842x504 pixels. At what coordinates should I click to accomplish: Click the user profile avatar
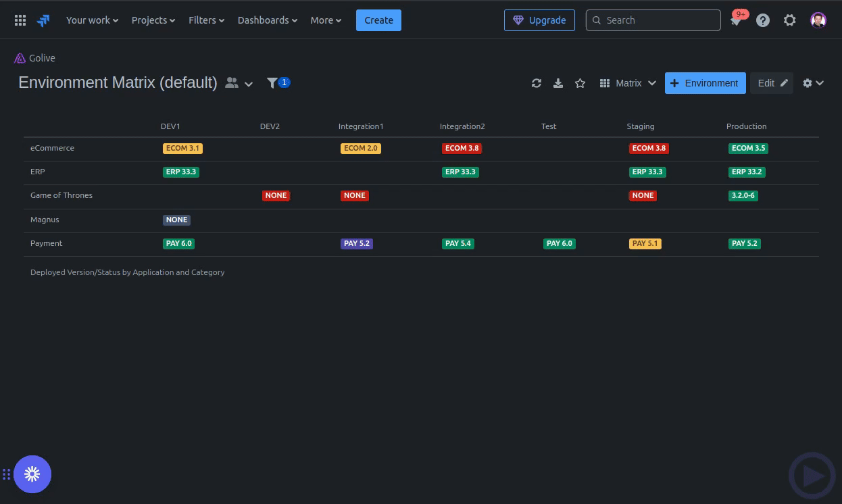click(x=818, y=20)
